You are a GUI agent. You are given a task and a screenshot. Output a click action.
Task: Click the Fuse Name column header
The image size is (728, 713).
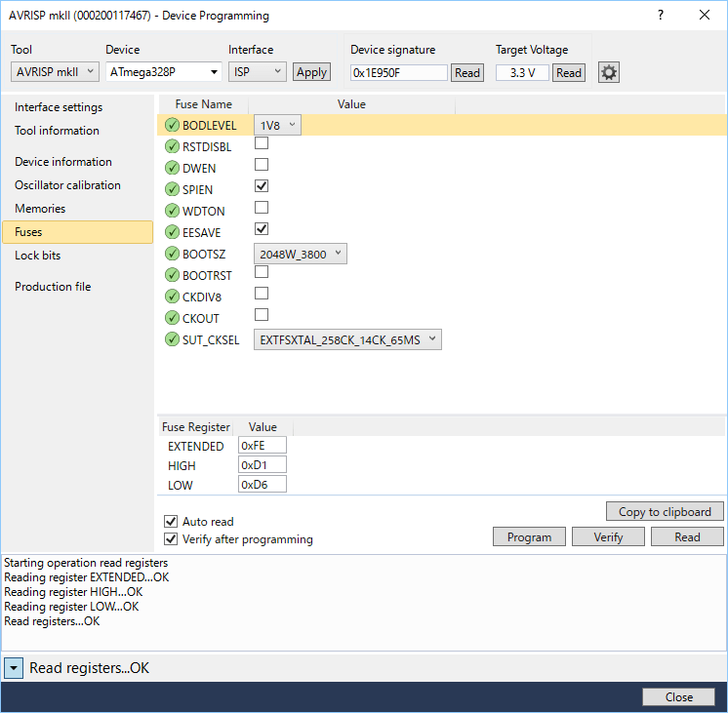click(x=203, y=104)
